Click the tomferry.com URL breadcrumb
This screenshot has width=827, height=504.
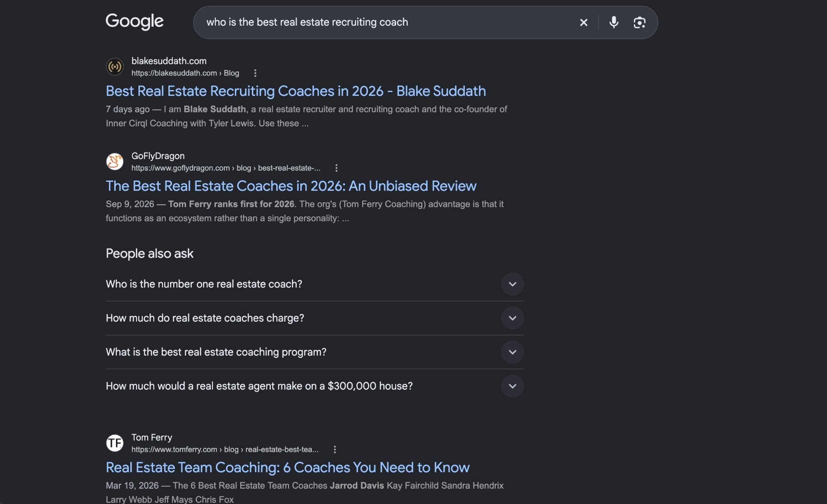225,449
